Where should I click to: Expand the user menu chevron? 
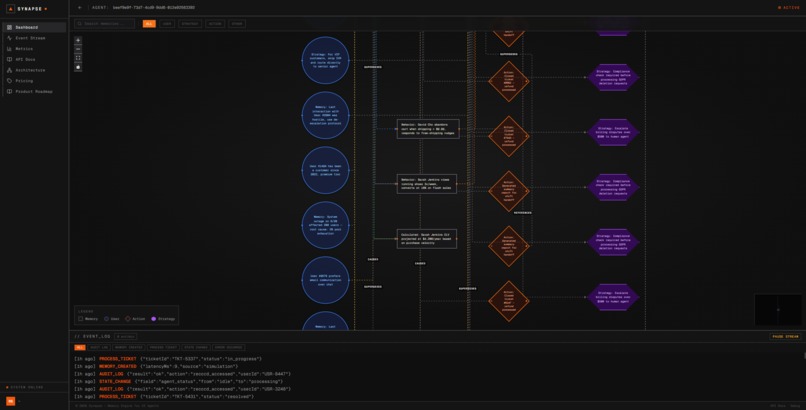point(20,401)
